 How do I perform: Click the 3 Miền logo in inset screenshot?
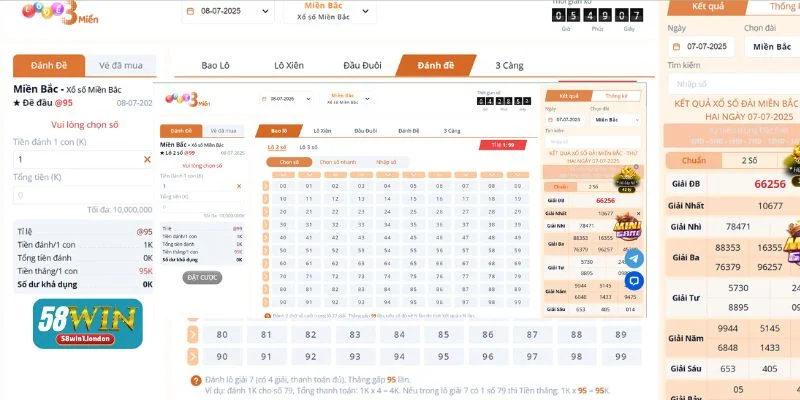click(x=187, y=98)
